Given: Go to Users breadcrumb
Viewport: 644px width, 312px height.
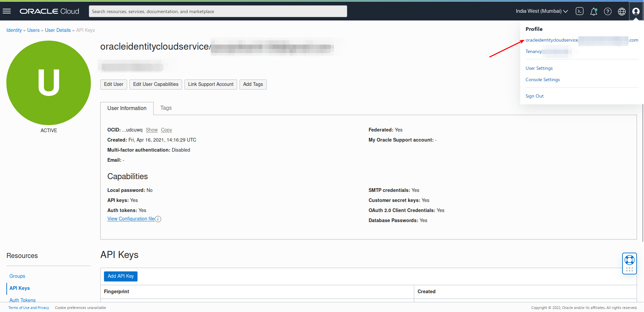Looking at the screenshot, I should (x=33, y=30).
